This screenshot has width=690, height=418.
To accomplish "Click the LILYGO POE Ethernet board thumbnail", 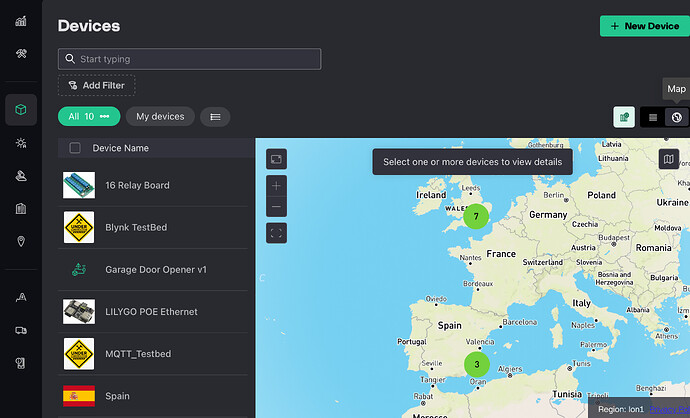I will tap(79, 312).
